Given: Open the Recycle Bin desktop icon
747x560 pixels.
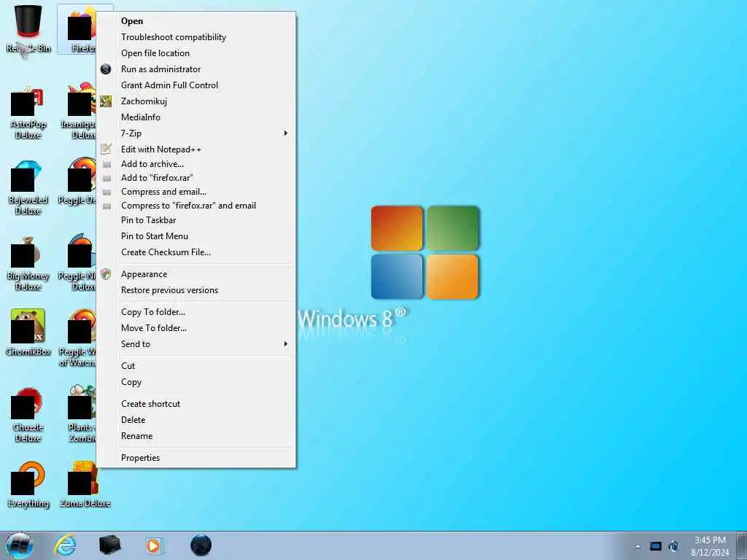Looking at the screenshot, I should [x=28, y=28].
